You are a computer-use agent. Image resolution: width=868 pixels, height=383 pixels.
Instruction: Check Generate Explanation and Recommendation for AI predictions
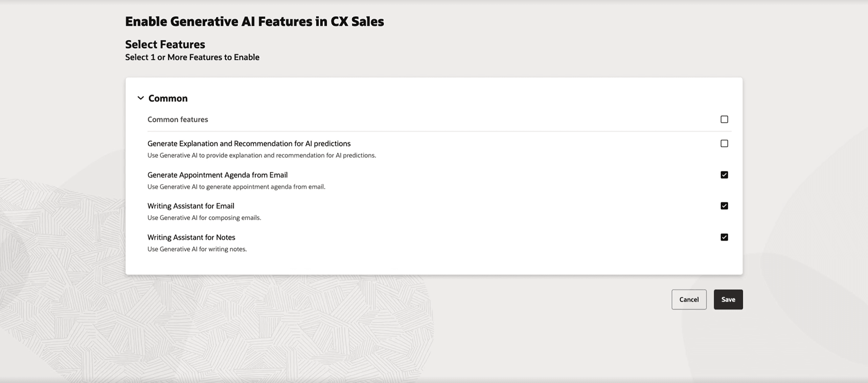tap(724, 143)
